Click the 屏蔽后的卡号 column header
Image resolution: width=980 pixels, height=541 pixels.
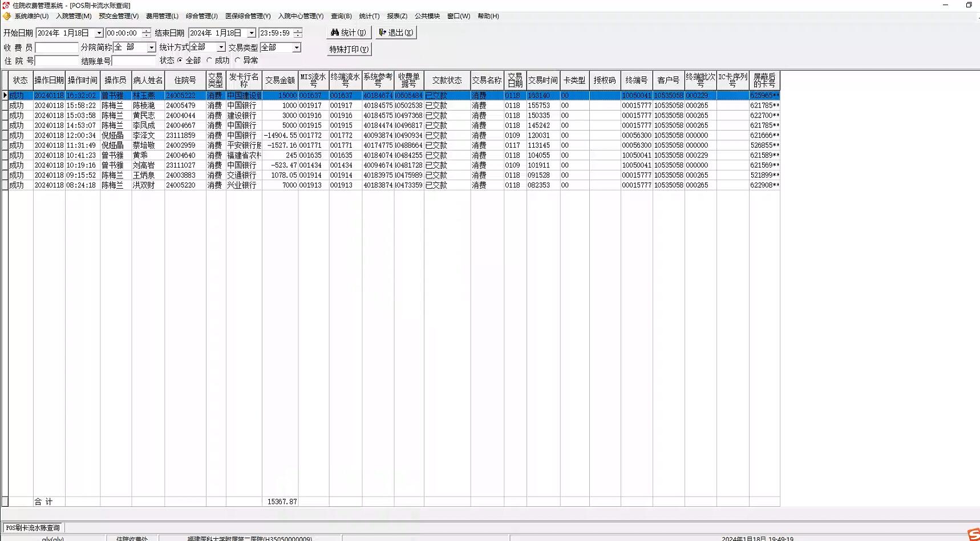764,80
